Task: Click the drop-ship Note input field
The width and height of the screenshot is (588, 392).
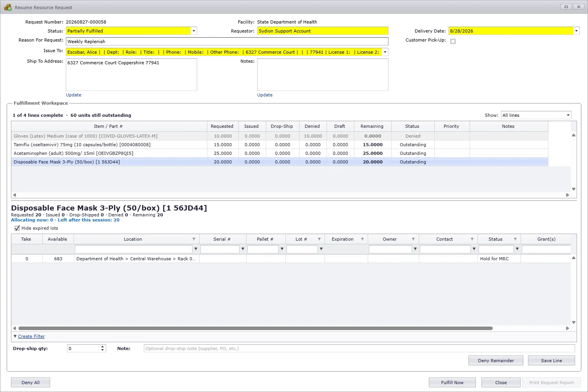Action: (x=359, y=348)
